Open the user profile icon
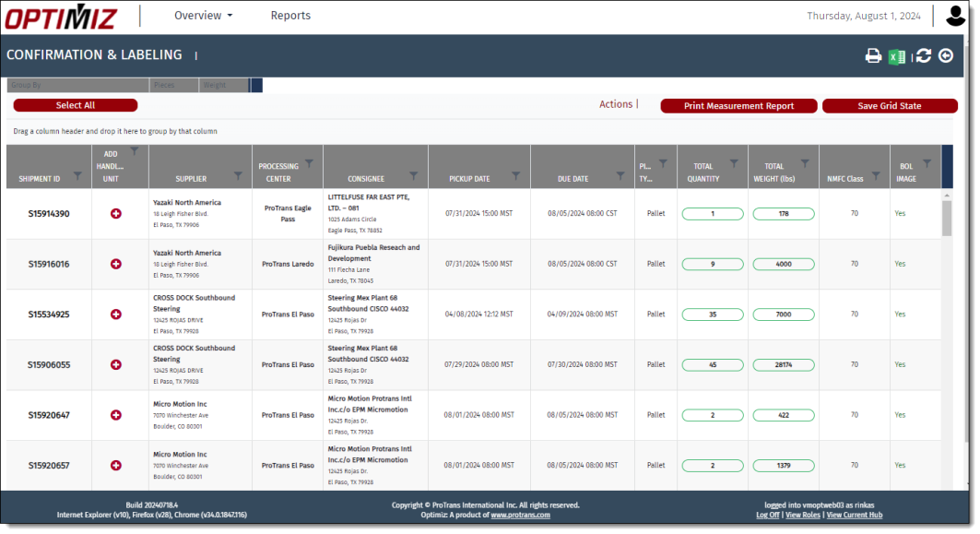Screen dimensions: 980x534 956,16
